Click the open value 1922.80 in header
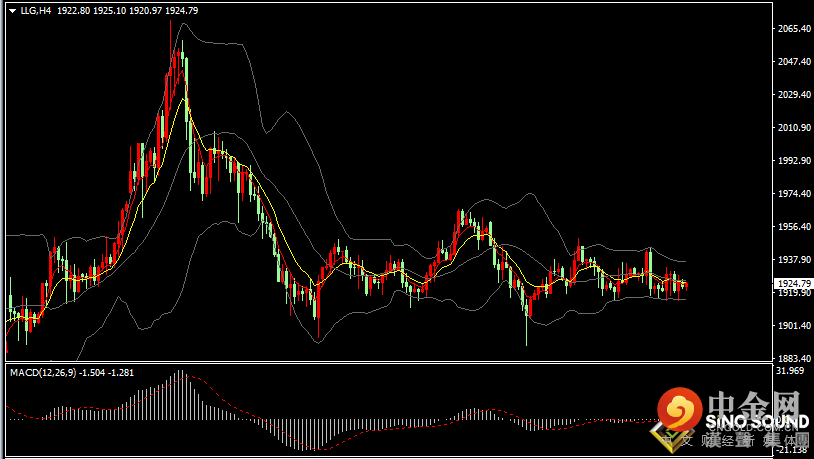 coord(73,10)
